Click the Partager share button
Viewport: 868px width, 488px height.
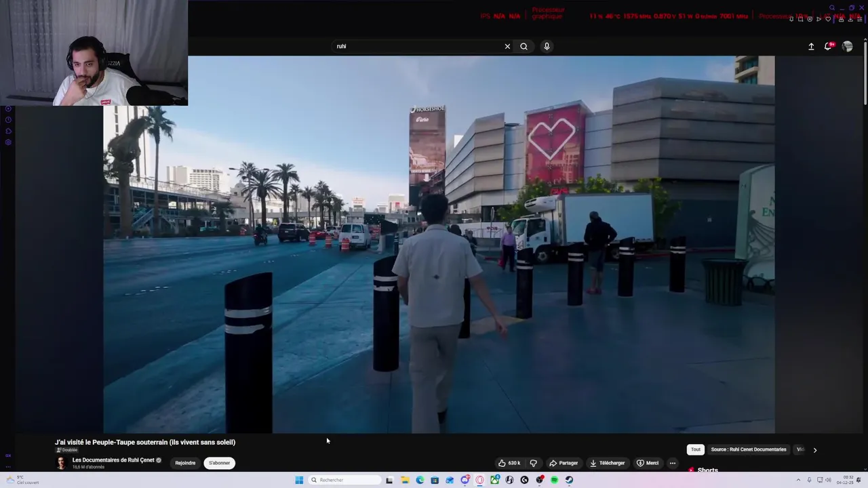564,463
